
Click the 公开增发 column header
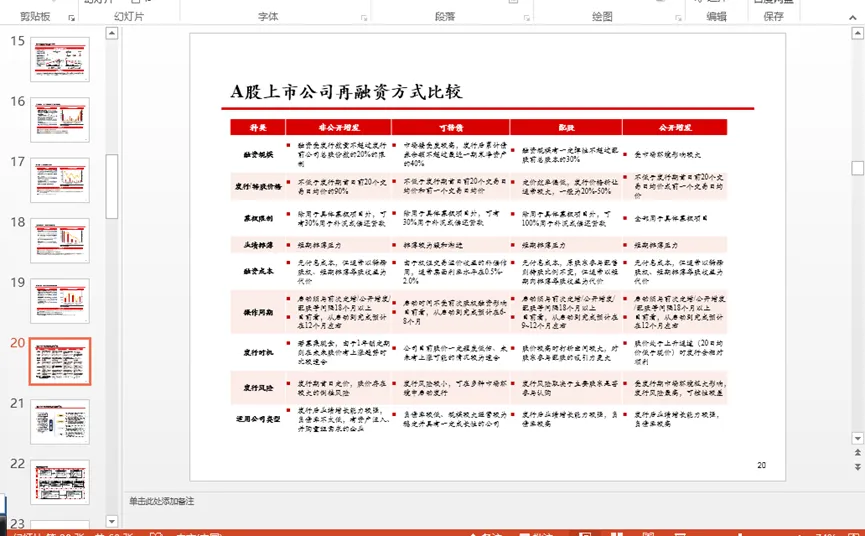(675, 127)
